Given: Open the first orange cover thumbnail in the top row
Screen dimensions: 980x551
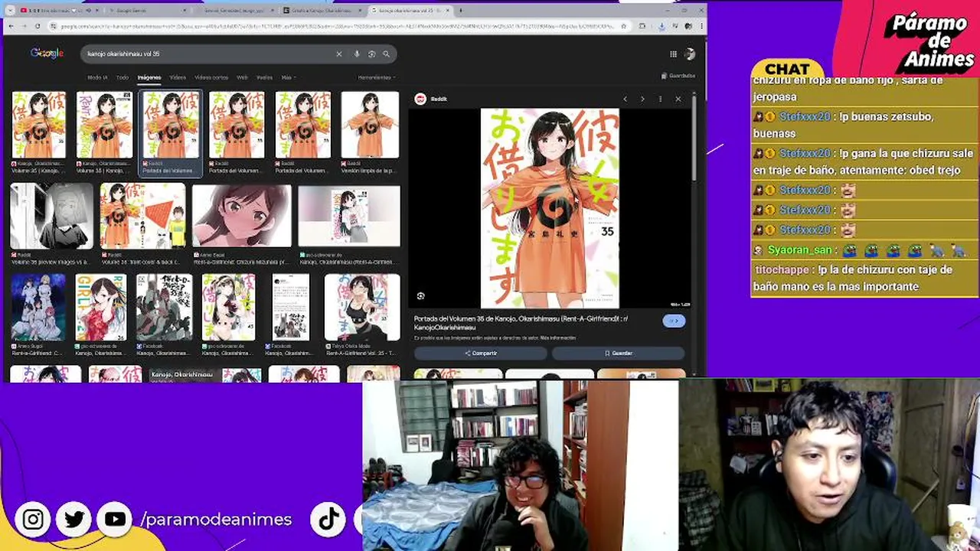Looking at the screenshot, I should pos(38,125).
